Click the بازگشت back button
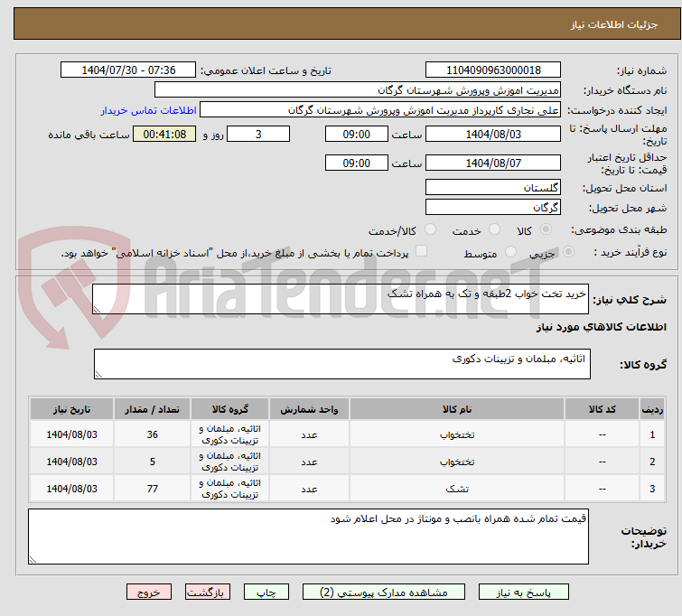 (209, 593)
